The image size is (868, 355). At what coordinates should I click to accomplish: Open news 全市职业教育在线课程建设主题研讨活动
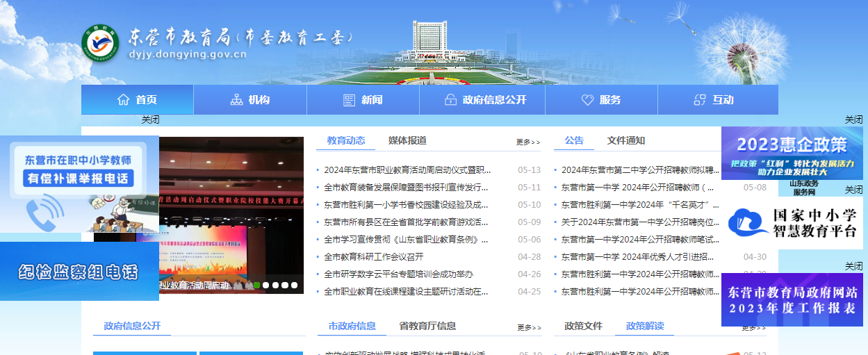tap(406, 291)
